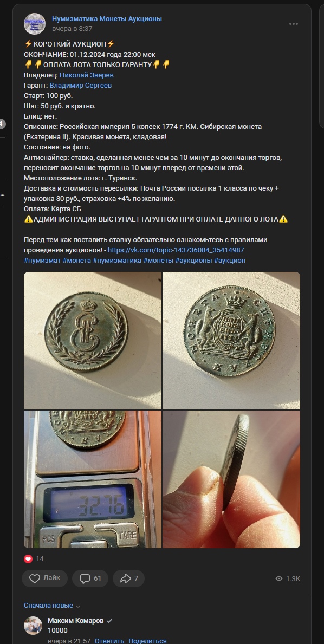Viewport: 324px width, 644px height.
Task: Click the views eye icon showing 1.3K
Action: [279, 578]
